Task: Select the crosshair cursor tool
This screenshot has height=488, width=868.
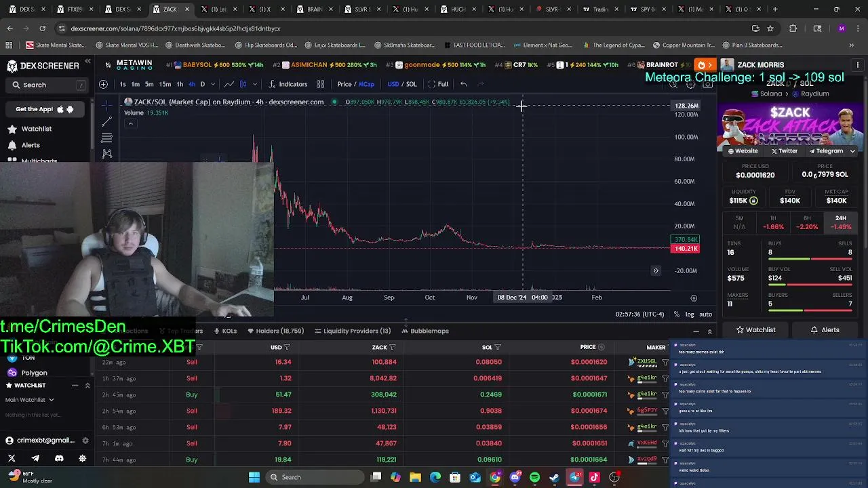Action: point(106,105)
